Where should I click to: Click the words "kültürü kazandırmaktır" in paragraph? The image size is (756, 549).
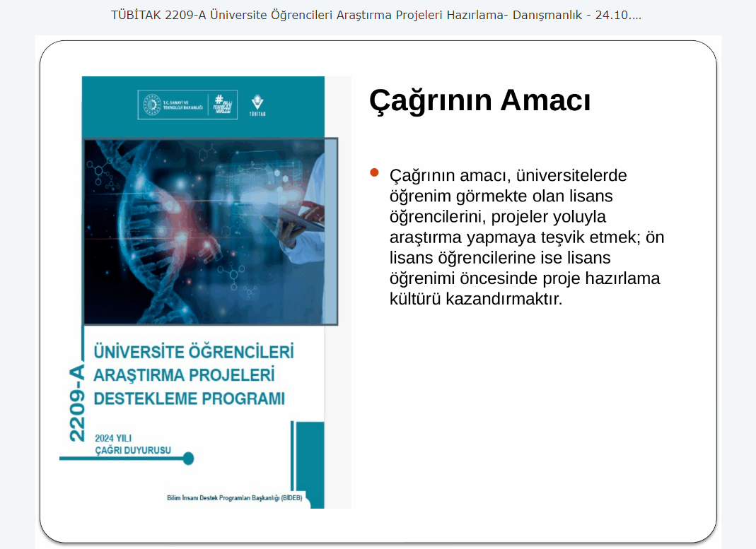tap(475, 298)
